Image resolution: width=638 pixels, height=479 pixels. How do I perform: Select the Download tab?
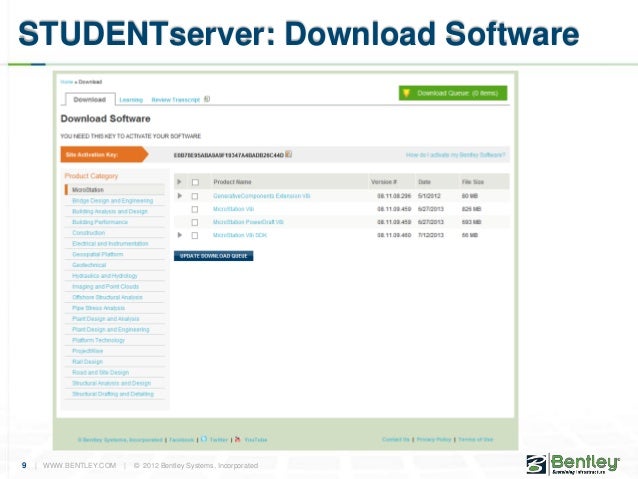tap(90, 99)
